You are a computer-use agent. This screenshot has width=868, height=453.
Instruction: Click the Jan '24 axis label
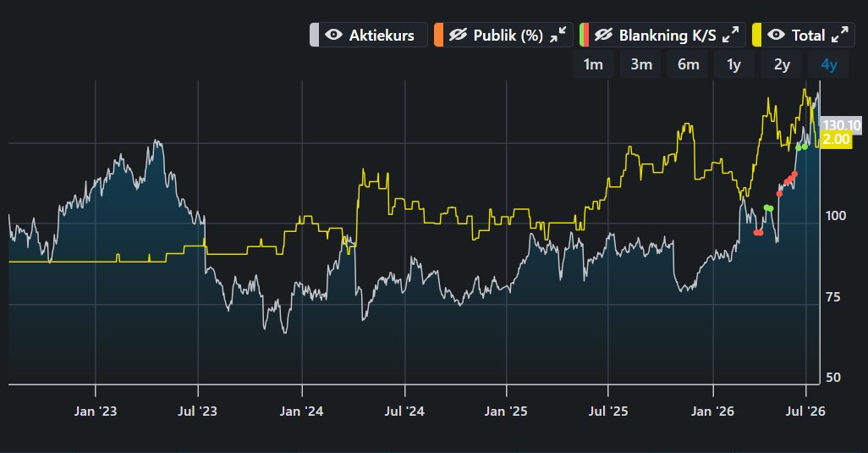coord(302,412)
